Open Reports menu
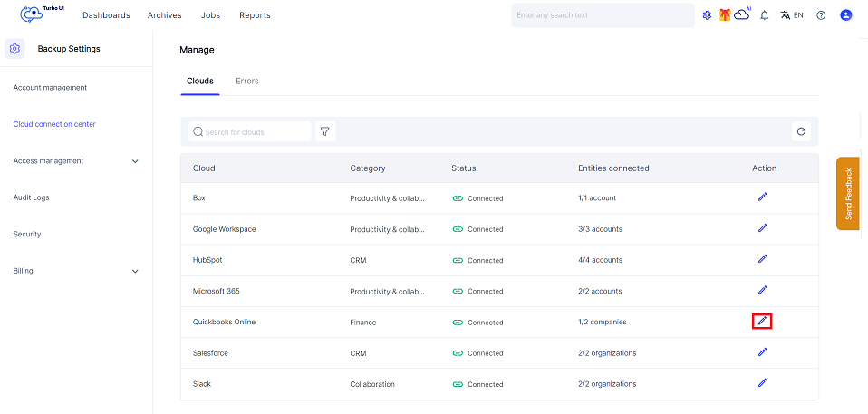868x414 pixels. 255,15
